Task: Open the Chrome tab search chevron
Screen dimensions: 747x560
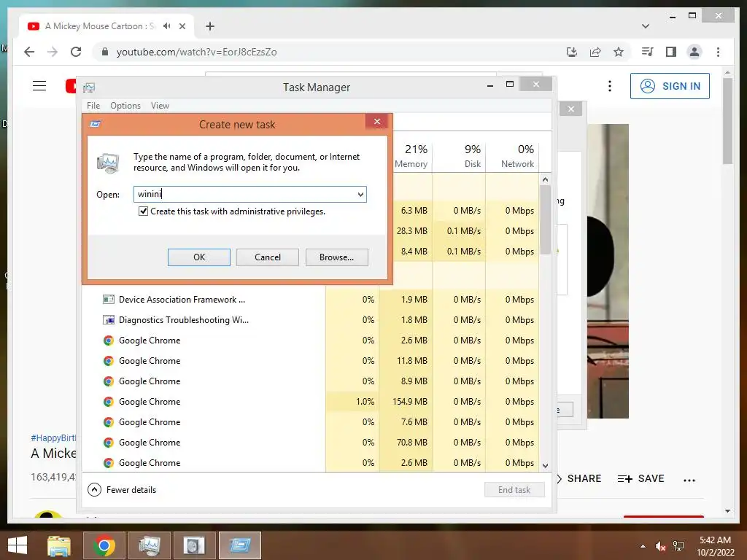Action: tap(646, 26)
